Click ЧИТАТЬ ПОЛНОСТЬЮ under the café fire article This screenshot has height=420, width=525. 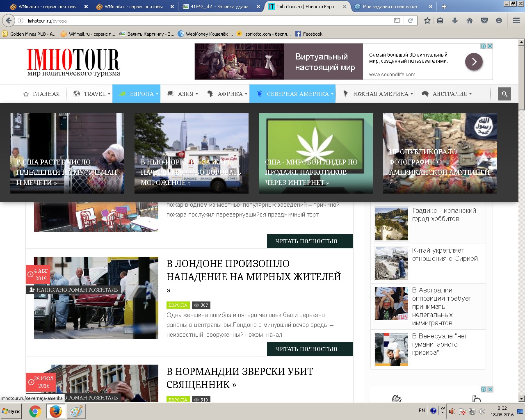(310, 241)
